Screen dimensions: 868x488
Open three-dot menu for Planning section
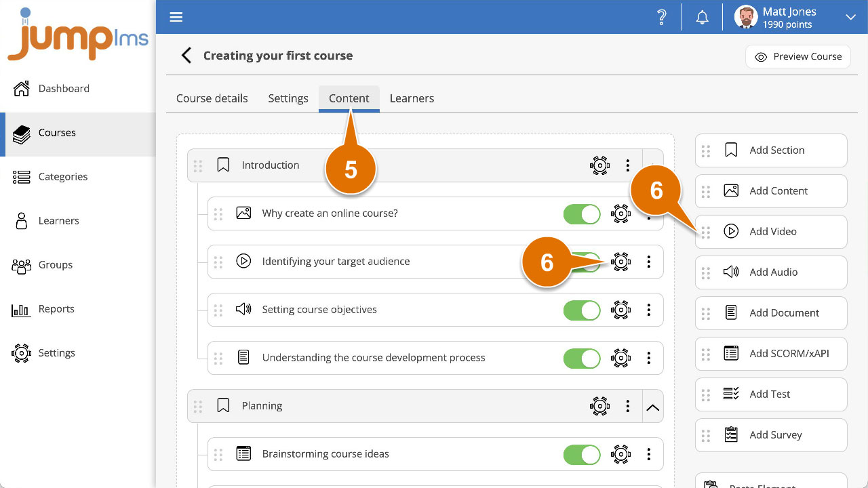[628, 406]
